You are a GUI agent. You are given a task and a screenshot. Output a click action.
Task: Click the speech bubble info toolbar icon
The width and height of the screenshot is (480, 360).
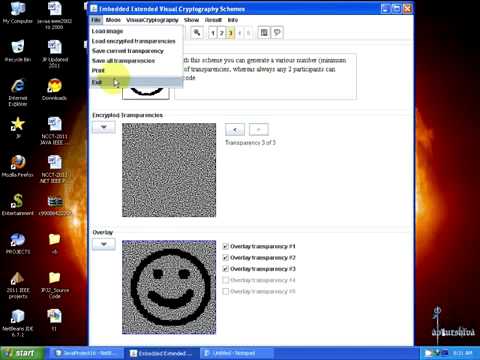(277, 33)
